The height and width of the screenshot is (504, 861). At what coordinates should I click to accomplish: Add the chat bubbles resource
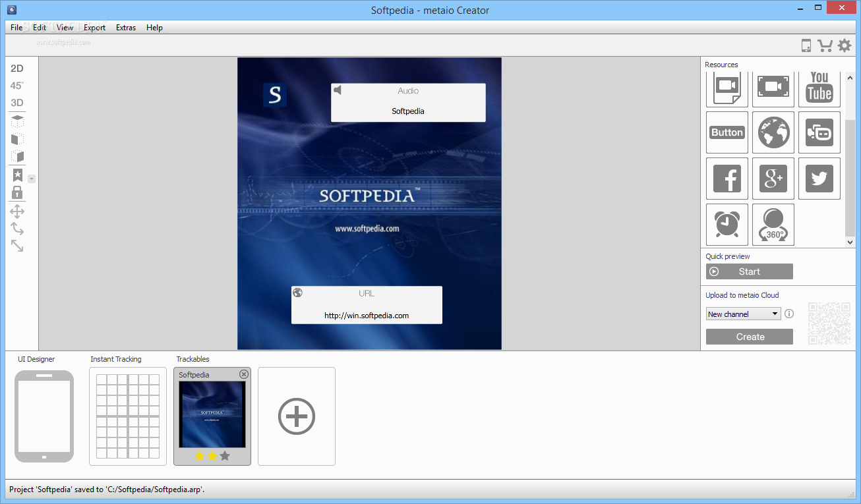(819, 132)
